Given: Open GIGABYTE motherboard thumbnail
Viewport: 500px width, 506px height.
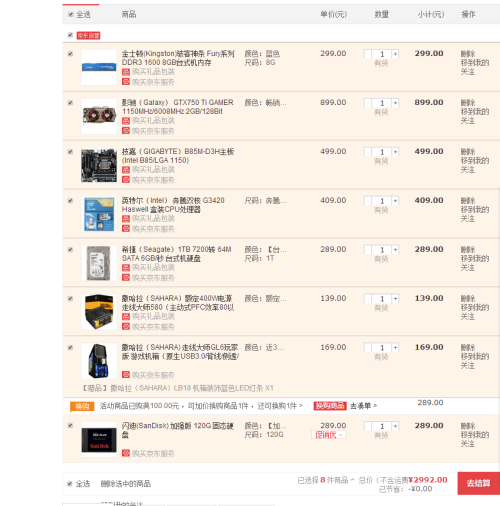Looking at the screenshot, I should tap(99, 165).
